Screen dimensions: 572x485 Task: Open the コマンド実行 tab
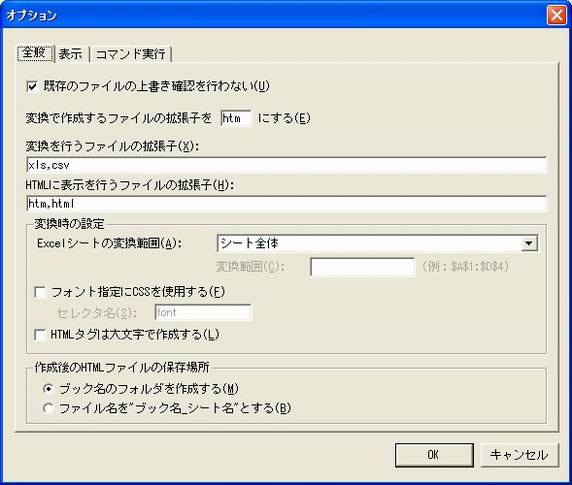coord(130,54)
